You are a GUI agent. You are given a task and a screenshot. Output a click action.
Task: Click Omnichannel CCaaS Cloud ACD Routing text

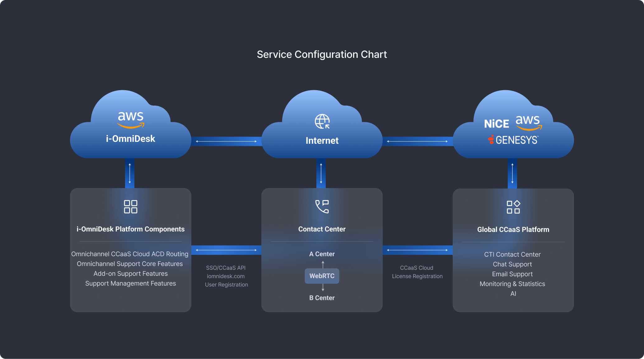tap(130, 254)
